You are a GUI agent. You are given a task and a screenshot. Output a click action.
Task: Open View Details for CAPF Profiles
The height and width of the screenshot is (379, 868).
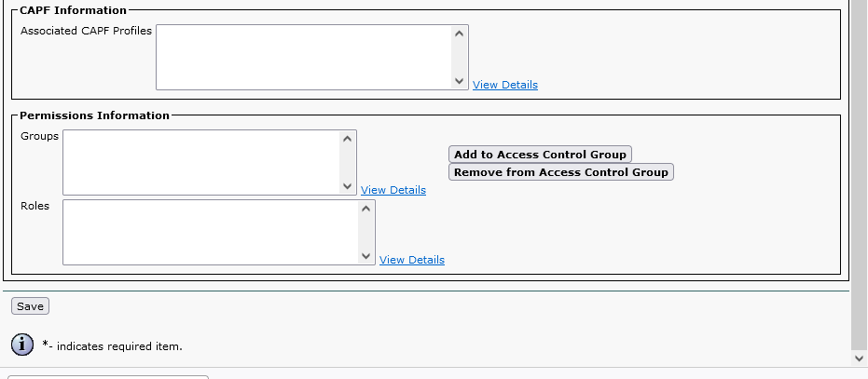tap(504, 85)
